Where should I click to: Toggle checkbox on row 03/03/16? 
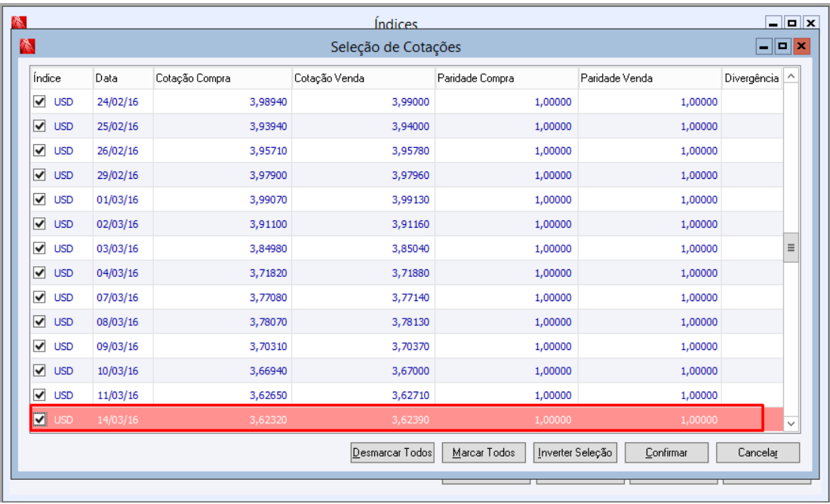pyautogui.click(x=39, y=247)
